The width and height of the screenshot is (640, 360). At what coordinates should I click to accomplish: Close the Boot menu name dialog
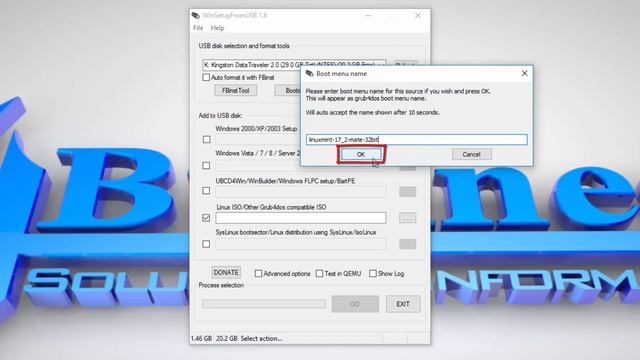[x=524, y=73]
